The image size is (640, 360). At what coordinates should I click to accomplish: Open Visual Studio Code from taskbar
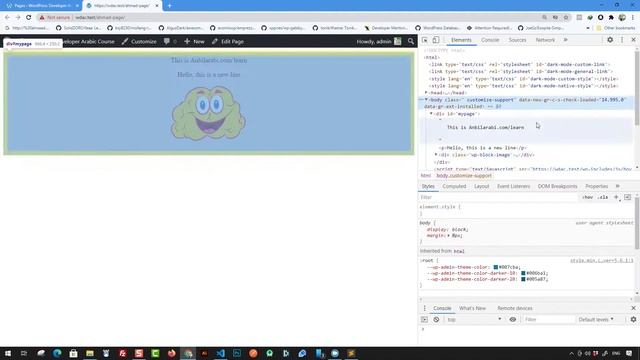pos(220,353)
